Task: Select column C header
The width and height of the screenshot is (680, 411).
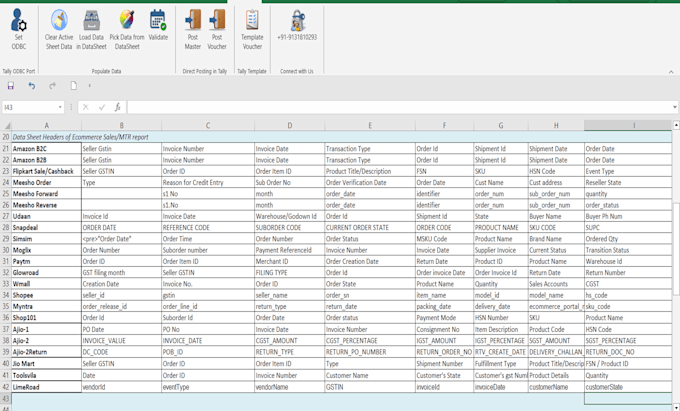Action: [x=208, y=126]
